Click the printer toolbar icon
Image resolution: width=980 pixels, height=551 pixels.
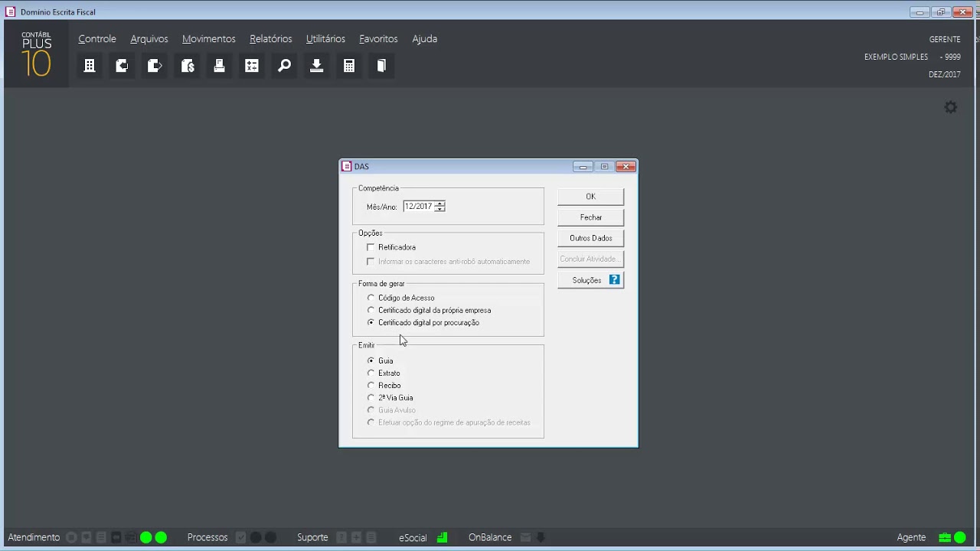pos(219,66)
